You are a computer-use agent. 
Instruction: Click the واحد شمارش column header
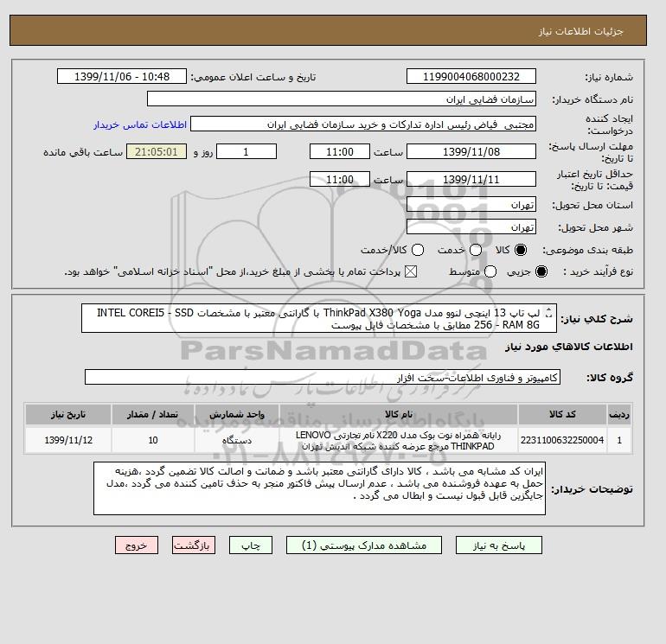pos(237,414)
